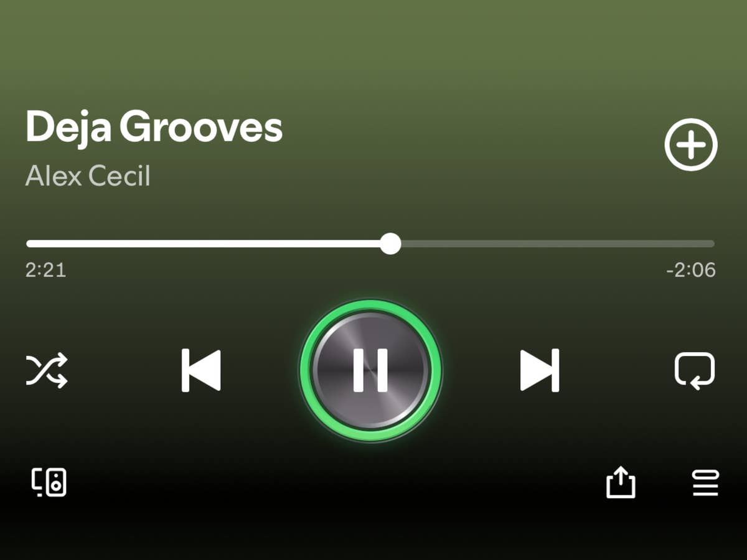The width and height of the screenshot is (747, 560).
Task: Seek into the gray unplayed progress bar
Action: (x=558, y=243)
